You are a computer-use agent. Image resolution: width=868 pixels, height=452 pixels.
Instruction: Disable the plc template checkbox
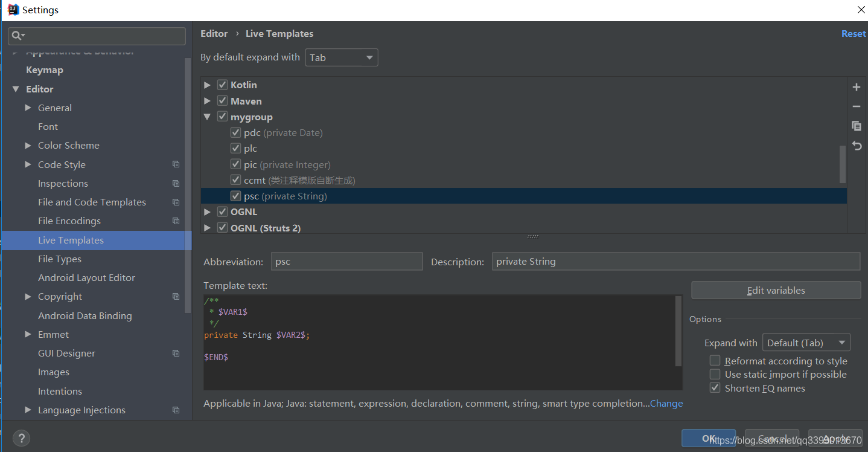(x=236, y=148)
